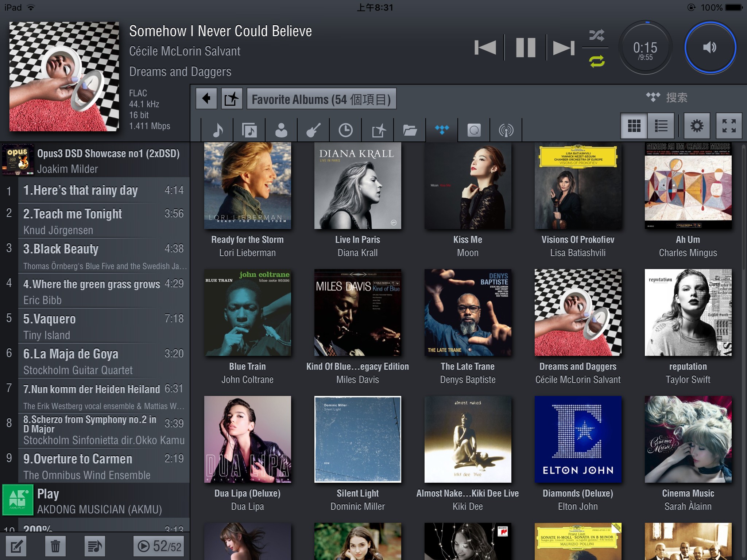Switch to the Albums tab
This screenshot has height=560, width=747.
coord(249,130)
